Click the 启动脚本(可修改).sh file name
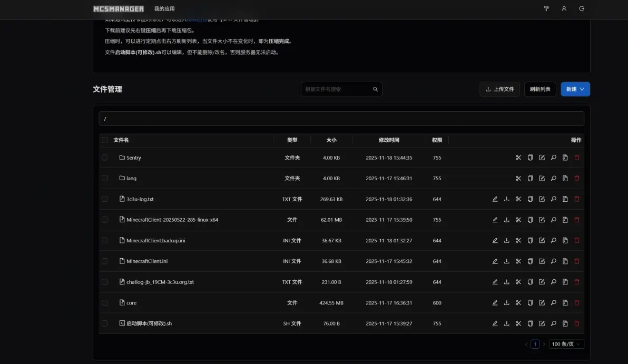The height and width of the screenshot is (364, 628). pos(149,323)
